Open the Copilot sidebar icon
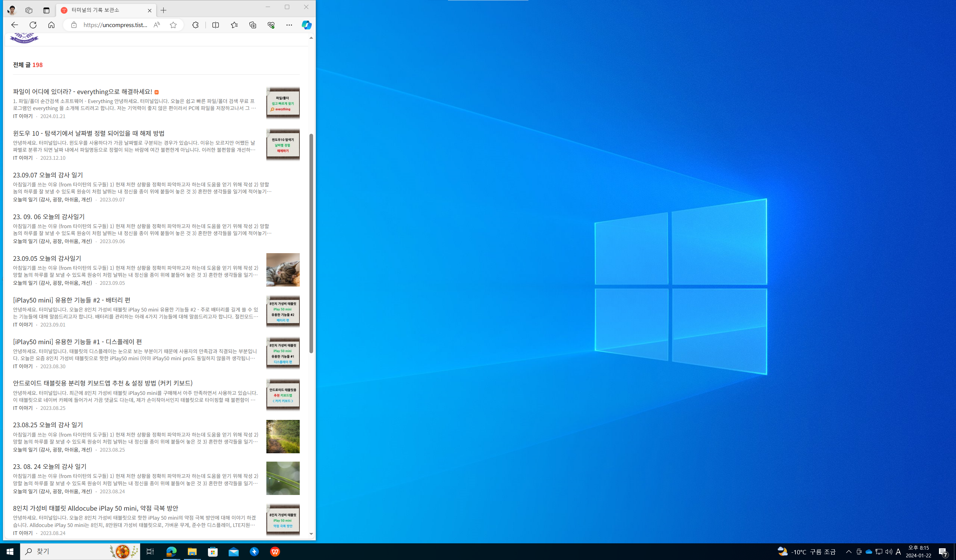 (306, 25)
